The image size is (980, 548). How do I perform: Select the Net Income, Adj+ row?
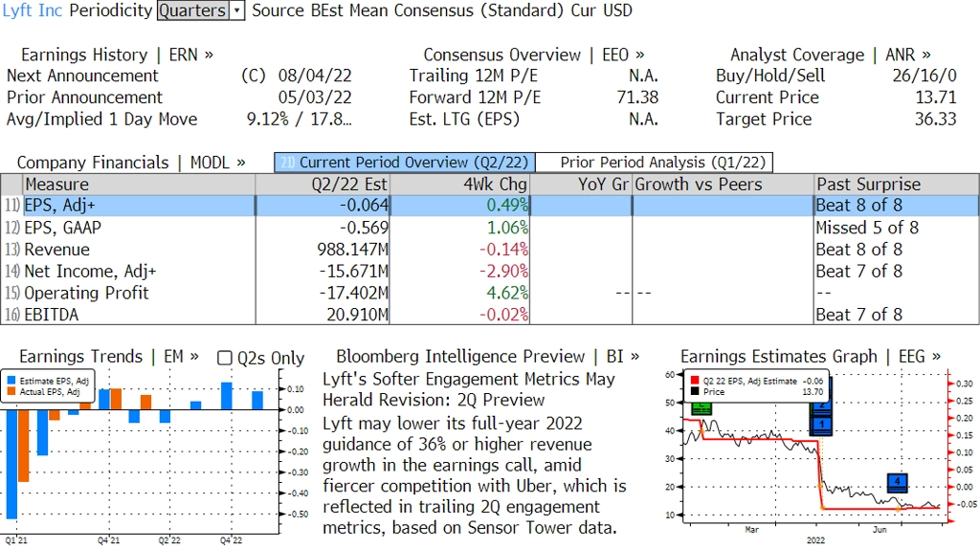click(x=490, y=272)
